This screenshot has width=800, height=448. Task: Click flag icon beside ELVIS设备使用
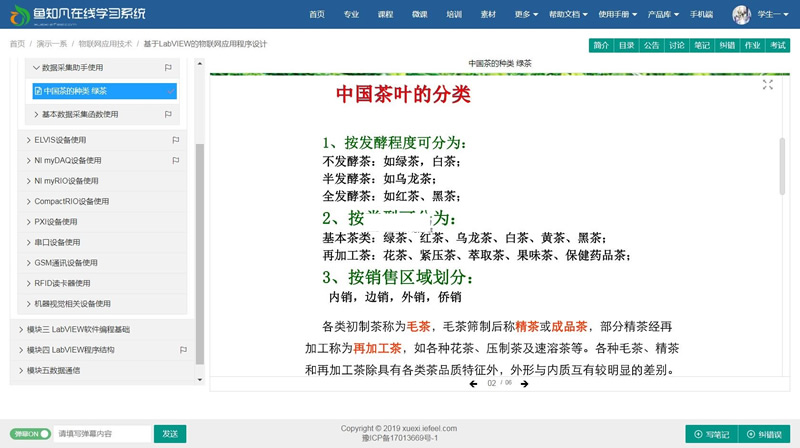coord(175,140)
